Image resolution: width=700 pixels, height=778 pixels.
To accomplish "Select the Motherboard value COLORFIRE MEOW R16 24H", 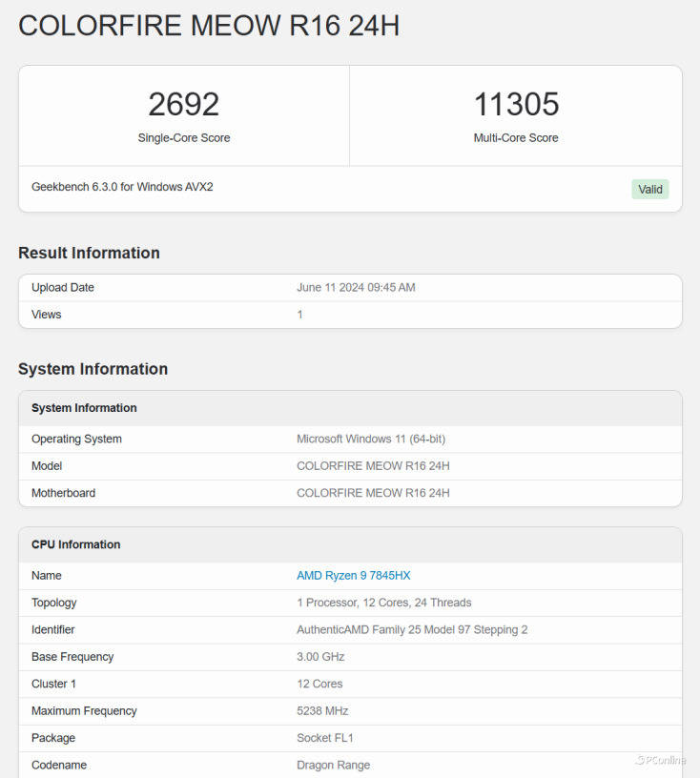I will [x=373, y=493].
